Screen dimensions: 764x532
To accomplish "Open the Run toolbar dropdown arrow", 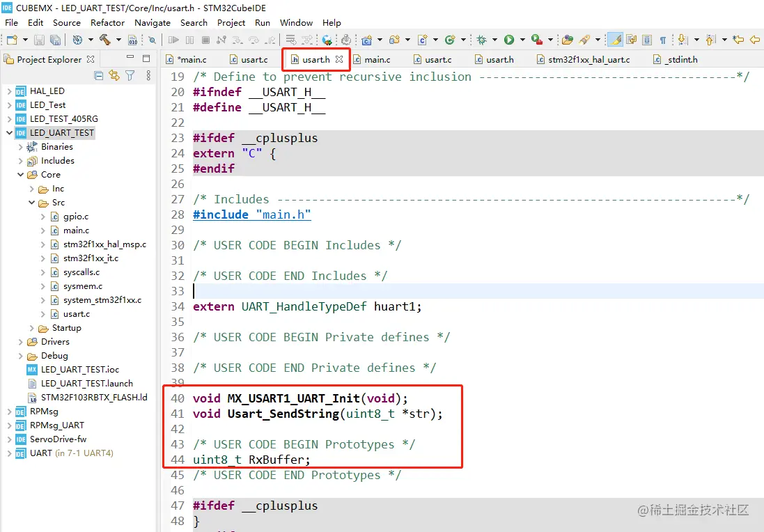I will (x=522, y=40).
